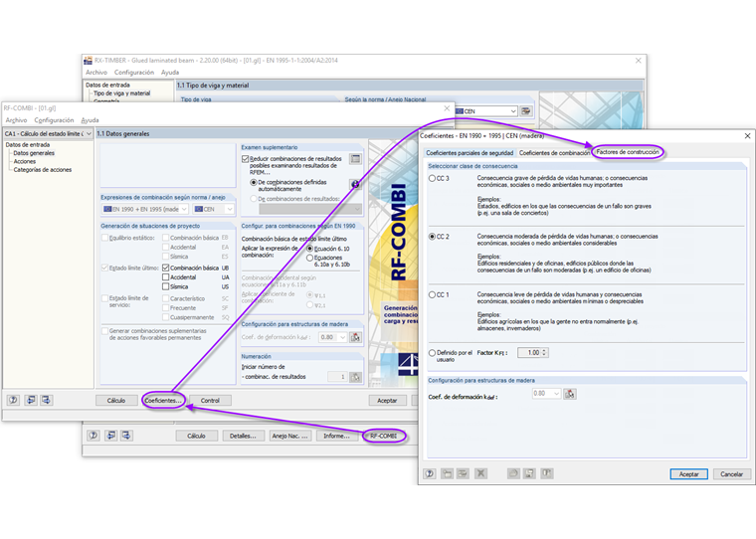Enable the Sísmica US checkbox
This screenshot has width=756, height=539.
(165, 286)
